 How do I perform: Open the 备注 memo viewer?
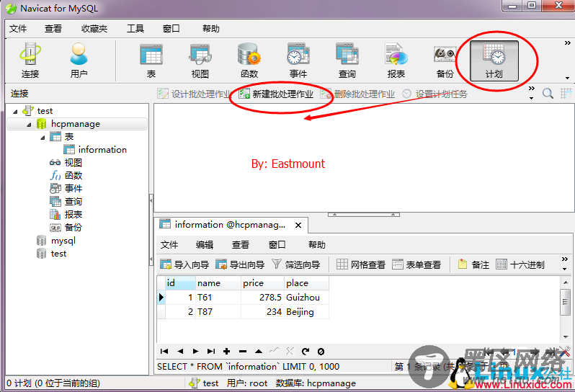click(473, 264)
